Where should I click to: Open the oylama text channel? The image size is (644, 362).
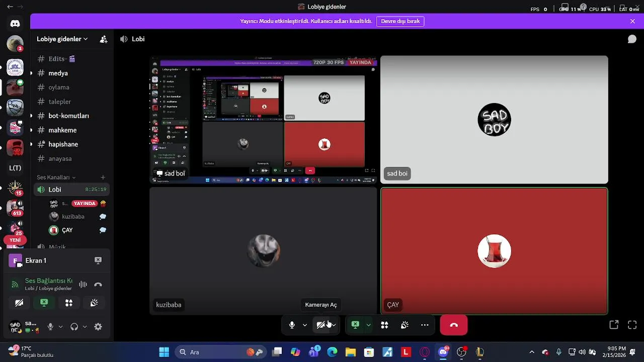pos(71,87)
